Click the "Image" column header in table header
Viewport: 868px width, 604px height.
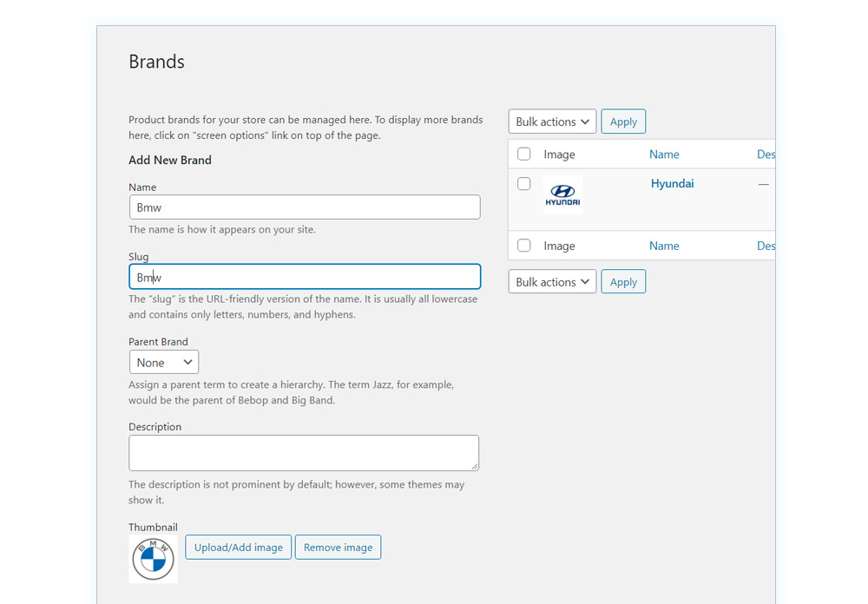pos(559,154)
